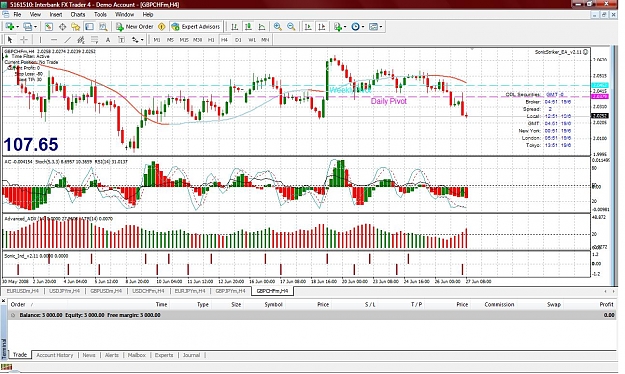Viewport: 625px width, 374px height.
Task: Switch chart to Bar Chart
Action: [235, 27]
